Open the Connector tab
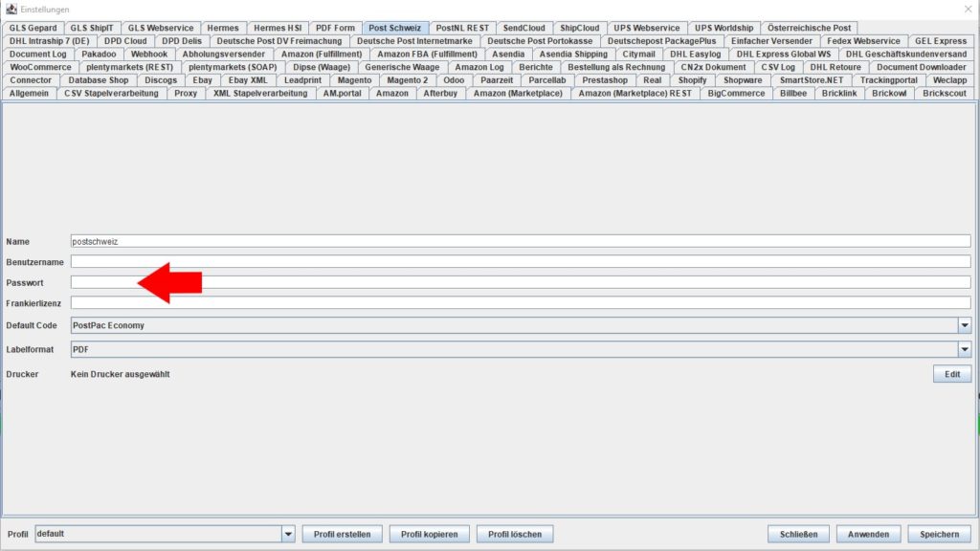 coord(31,80)
